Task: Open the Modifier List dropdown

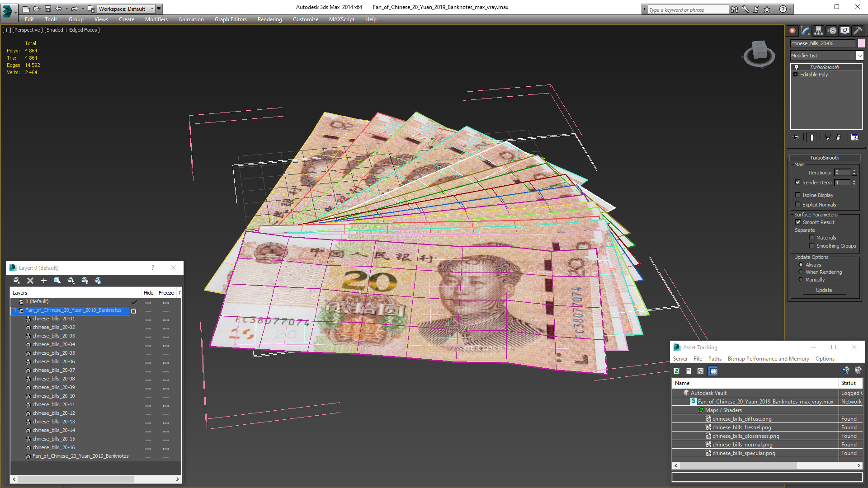Action: coord(859,56)
